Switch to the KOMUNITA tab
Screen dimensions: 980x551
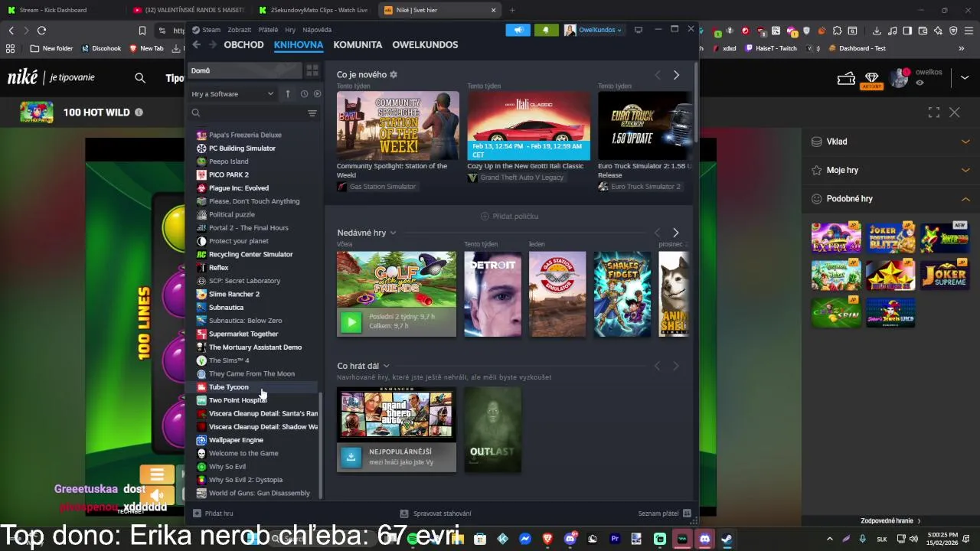tap(358, 44)
